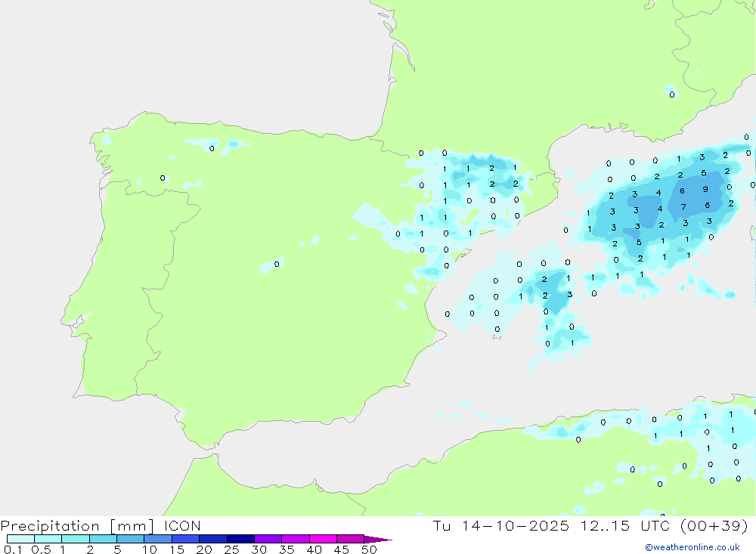Viewport: 756px width, 554px height.
Task: Click the 35–40 mm legend color box
Action: pyautogui.click(x=296, y=539)
